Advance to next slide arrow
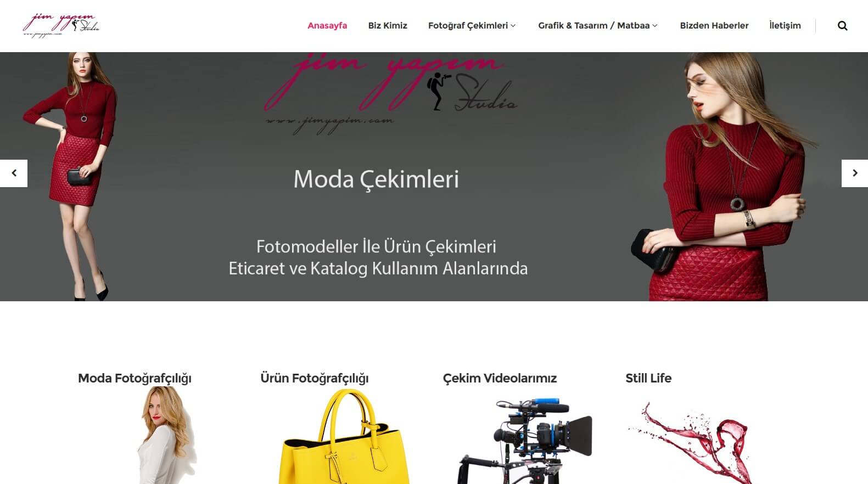 coord(855,173)
